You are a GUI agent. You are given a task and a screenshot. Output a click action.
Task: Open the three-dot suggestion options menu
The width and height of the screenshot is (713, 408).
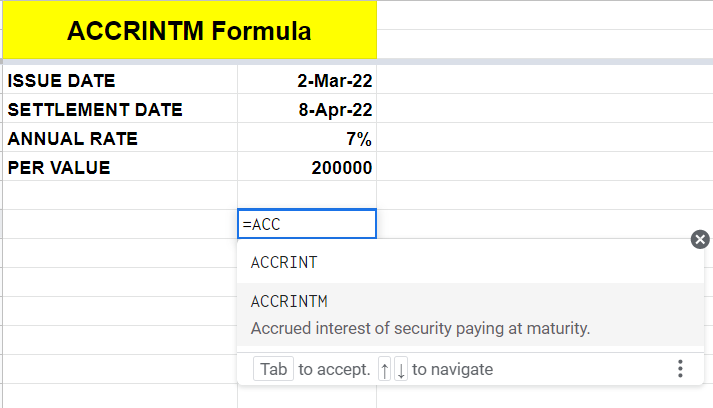point(680,369)
